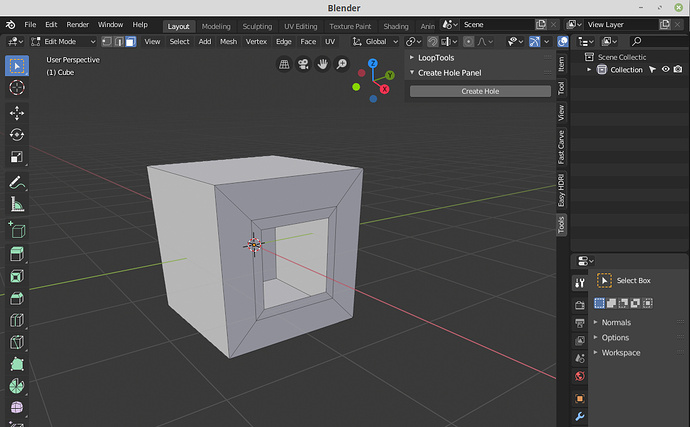Screen dimensions: 690x427
Task: Expand the LoopTools panel
Action: [x=436, y=58]
